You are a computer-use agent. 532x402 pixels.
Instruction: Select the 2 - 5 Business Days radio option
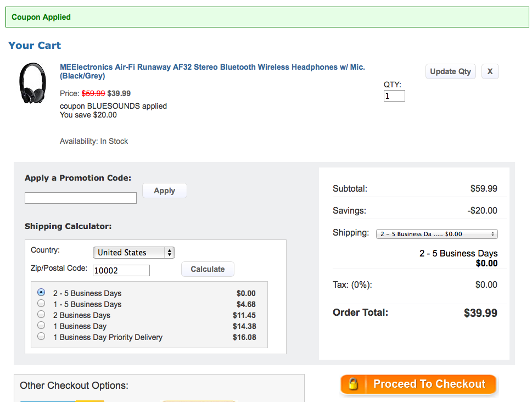coord(41,293)
